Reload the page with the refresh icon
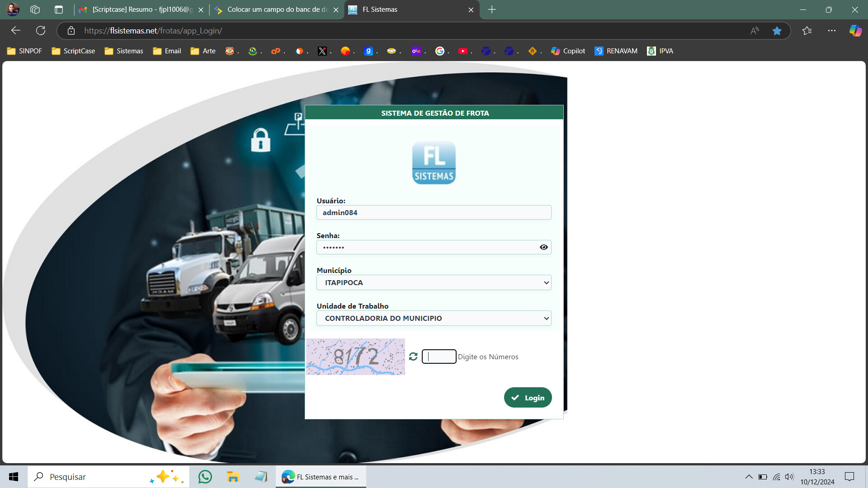 pos(41,31)
